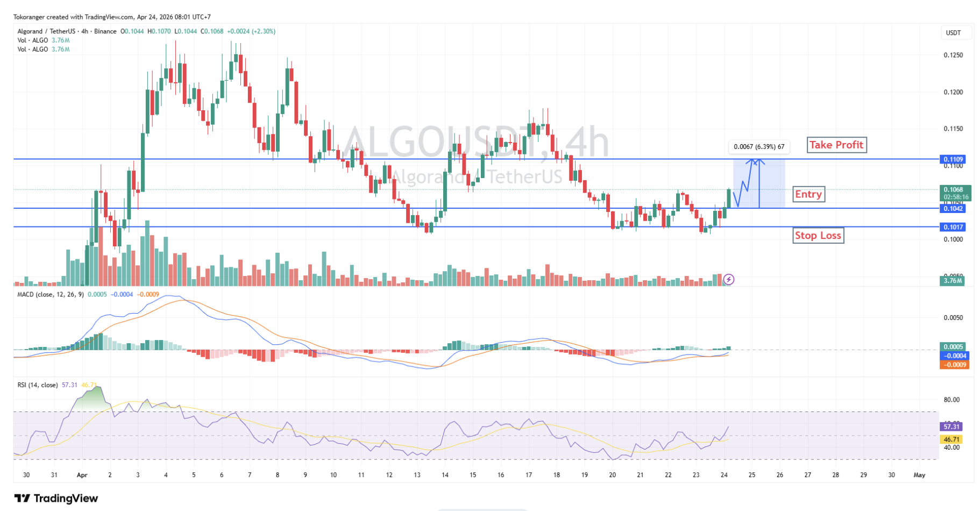Select the Entry text label

tap(808, 194)
